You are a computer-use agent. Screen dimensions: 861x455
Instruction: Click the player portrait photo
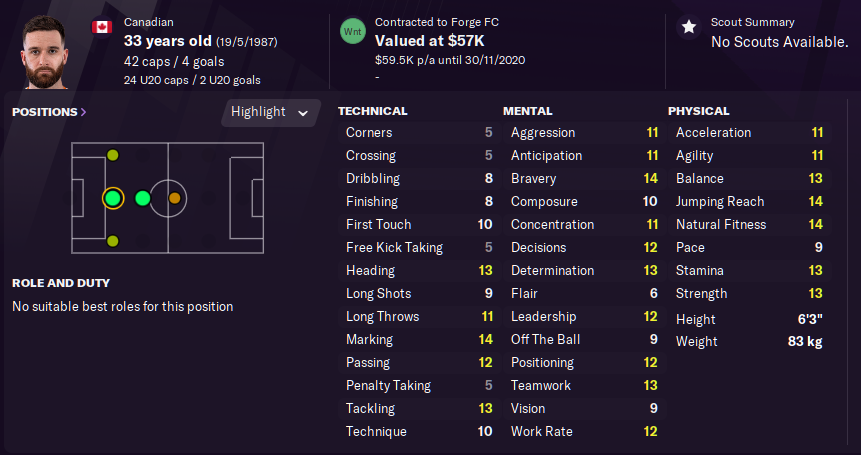click(x=44, y=52)
